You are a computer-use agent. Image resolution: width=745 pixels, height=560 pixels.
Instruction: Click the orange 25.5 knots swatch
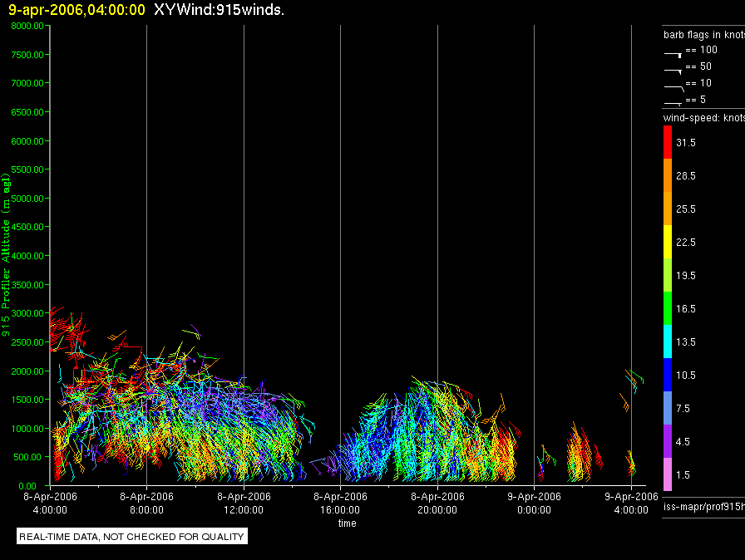pos(668,209)
